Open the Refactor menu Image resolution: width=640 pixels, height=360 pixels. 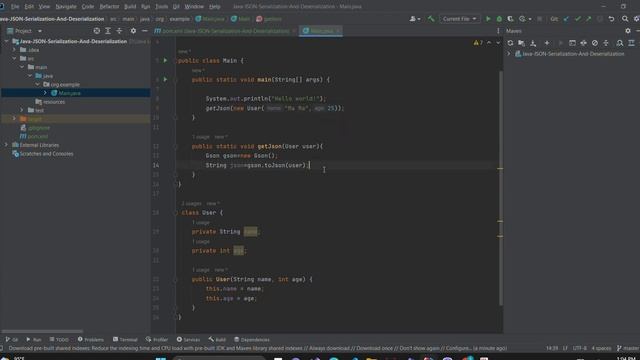pos(109,7)
